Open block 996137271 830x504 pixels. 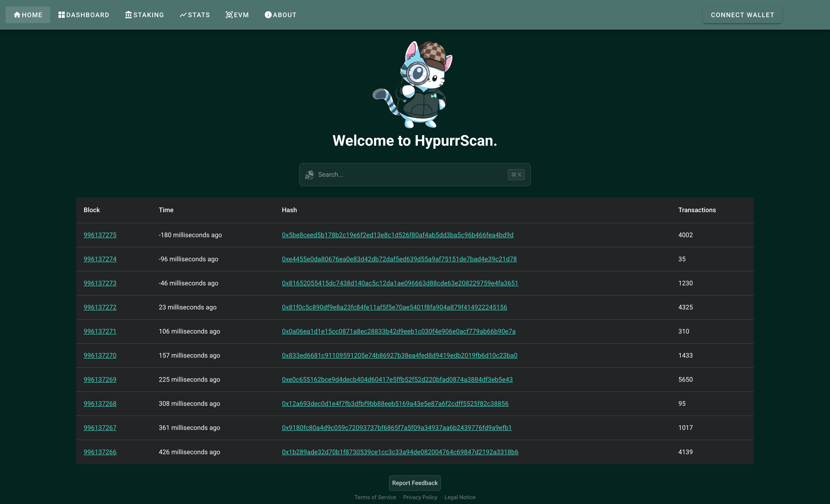[x=100, y=331]
